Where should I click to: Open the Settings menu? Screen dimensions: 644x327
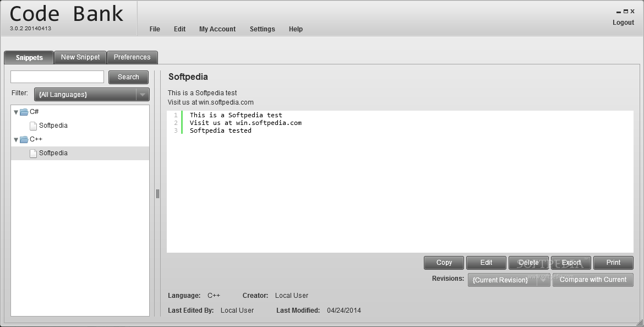(263, 29)
